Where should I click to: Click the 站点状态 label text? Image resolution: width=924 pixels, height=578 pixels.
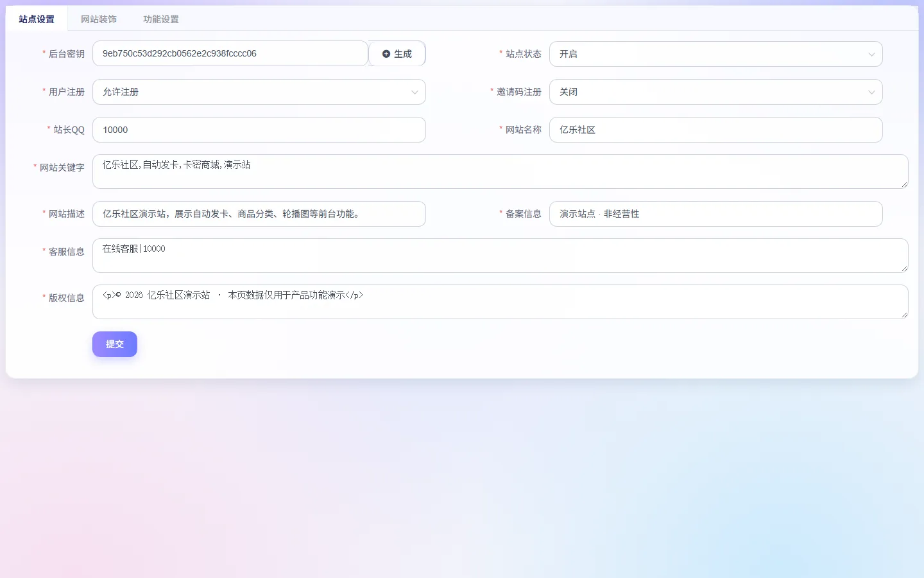point(524,54)
